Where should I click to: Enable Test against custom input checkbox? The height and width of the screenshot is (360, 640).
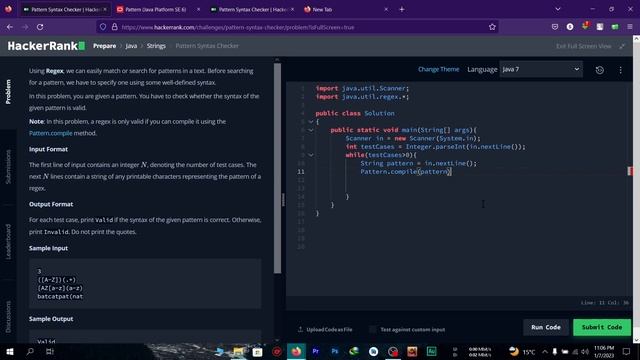coord(372,329)
